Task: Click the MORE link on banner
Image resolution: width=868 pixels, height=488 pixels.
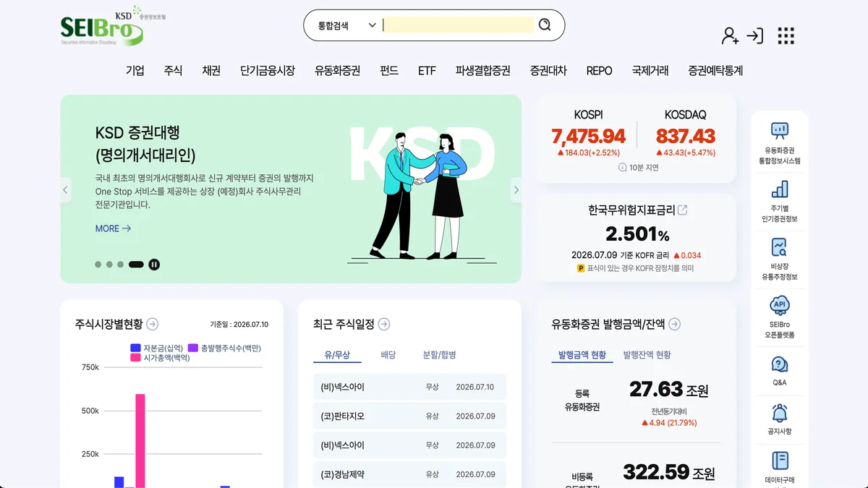Action: tap(113, 228)
